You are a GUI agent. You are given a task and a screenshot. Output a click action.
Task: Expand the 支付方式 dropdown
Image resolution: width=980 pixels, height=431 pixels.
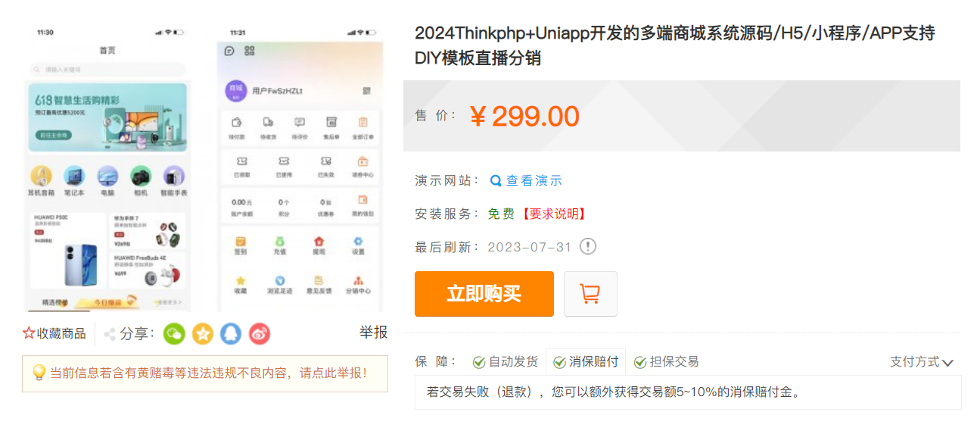pyautogui.click(x=922, y=362)
